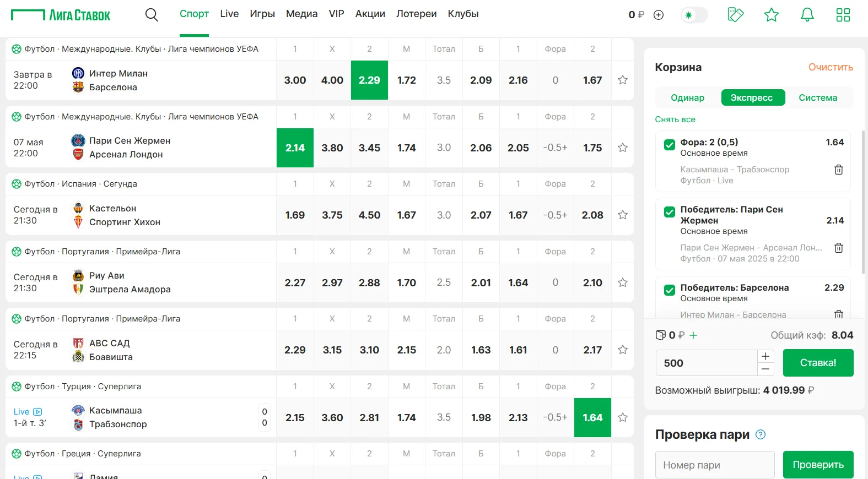This screenshot has height=479, width=868.
Task: Switch to the Live tab
Action: [229, 14]
